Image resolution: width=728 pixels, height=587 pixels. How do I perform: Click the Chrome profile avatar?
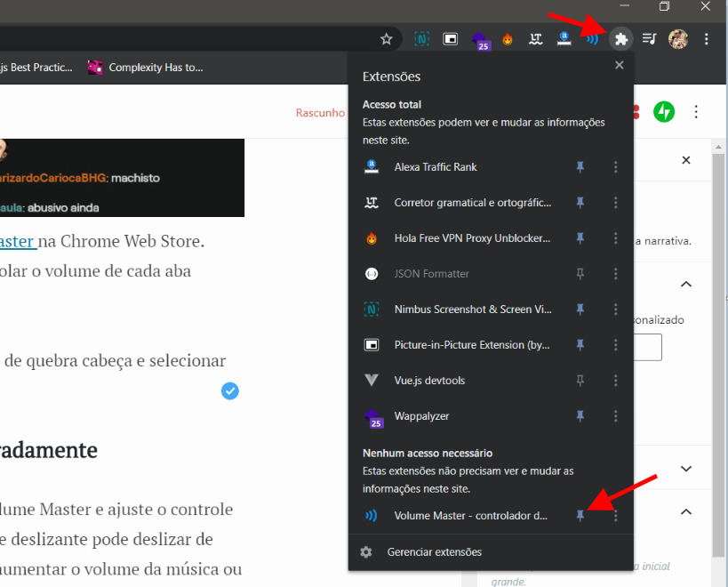point(677,39)
